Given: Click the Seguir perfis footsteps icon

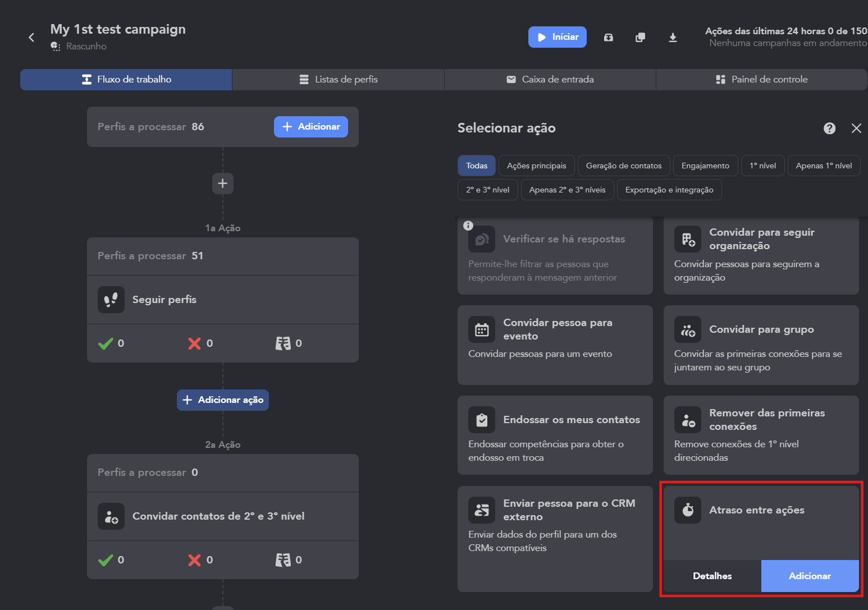Looking at the screenshot, I should (x=111, y=300).
